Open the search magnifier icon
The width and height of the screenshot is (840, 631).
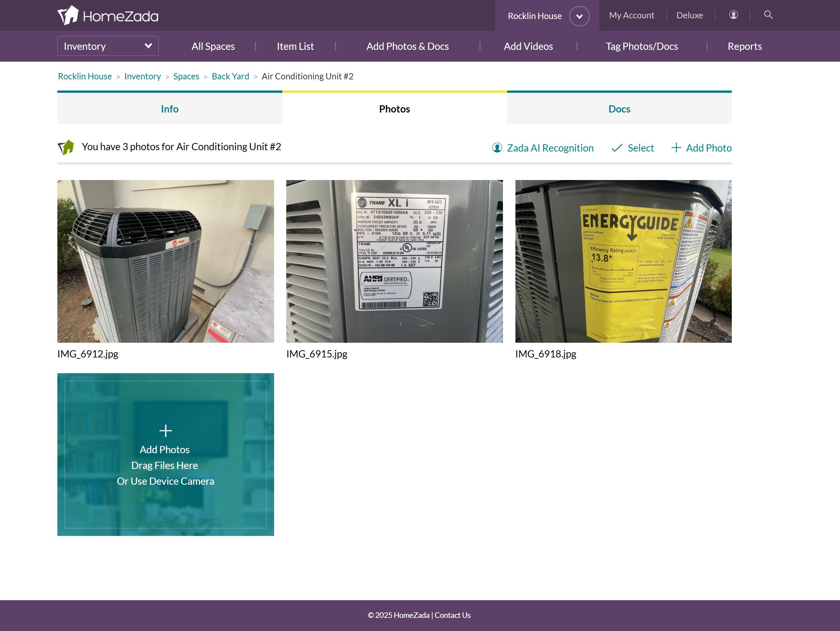click(768, 15)
